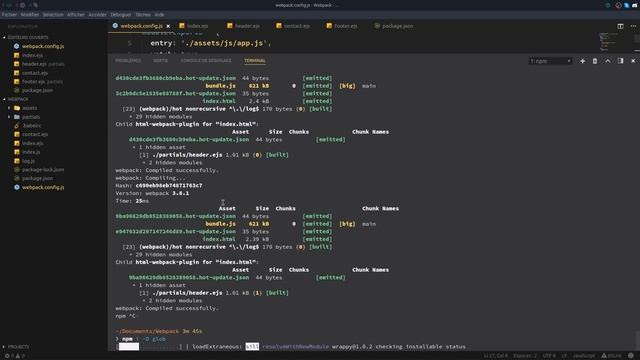Click the ESLint status bar item
Screen dimensions: 640x360
(611, 356)
